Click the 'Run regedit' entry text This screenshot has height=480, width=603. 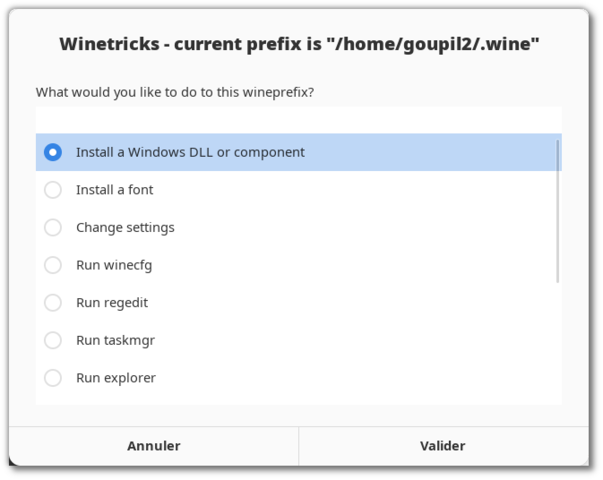click(112, 302)
